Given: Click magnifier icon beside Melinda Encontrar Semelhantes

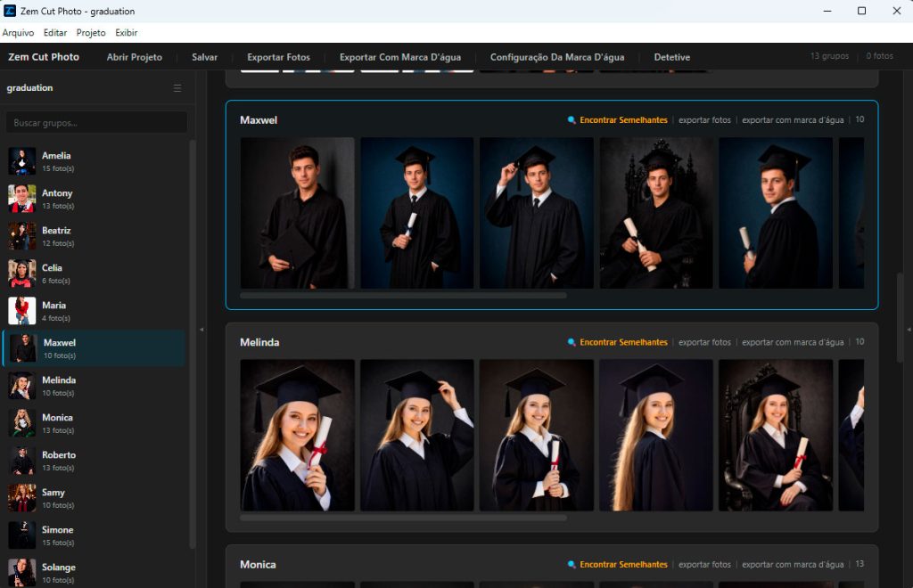Looking at the screenshot, I should (x=572, y=342).
